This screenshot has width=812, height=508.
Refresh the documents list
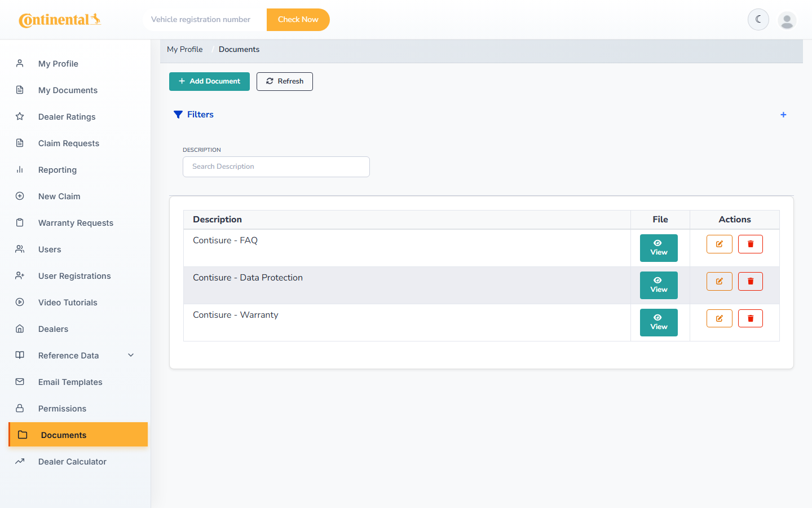pyautogui.click(x=285, y=81)
